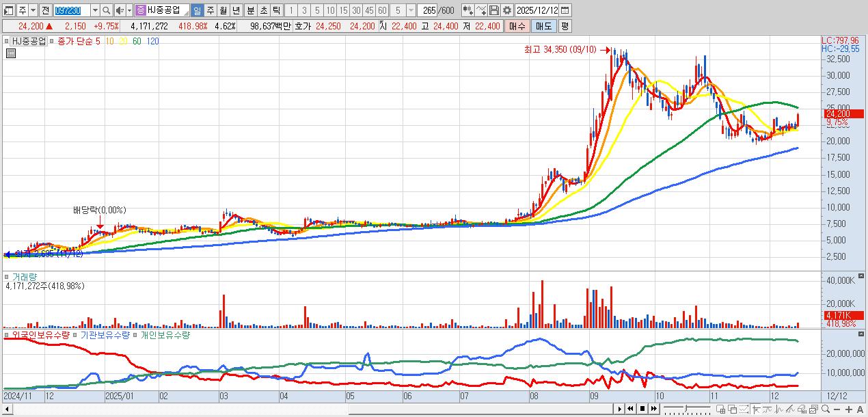Click the letter A text tool icon
This screenshot has height=417, width=868.
[860, 409]
